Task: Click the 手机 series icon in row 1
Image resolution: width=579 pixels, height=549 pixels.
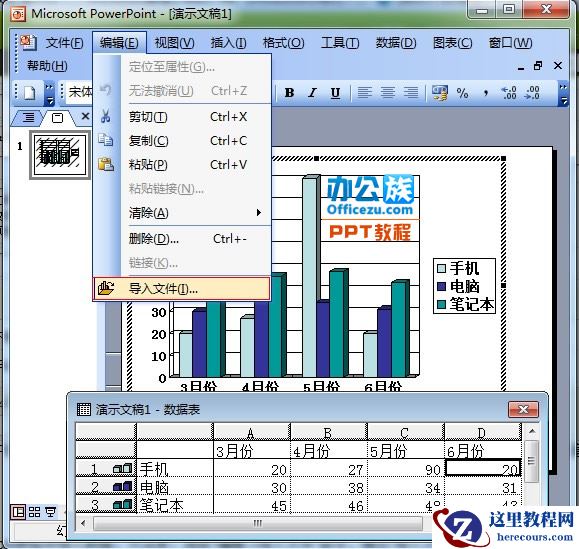Action: pyautogui.click(x=123, y=469)
